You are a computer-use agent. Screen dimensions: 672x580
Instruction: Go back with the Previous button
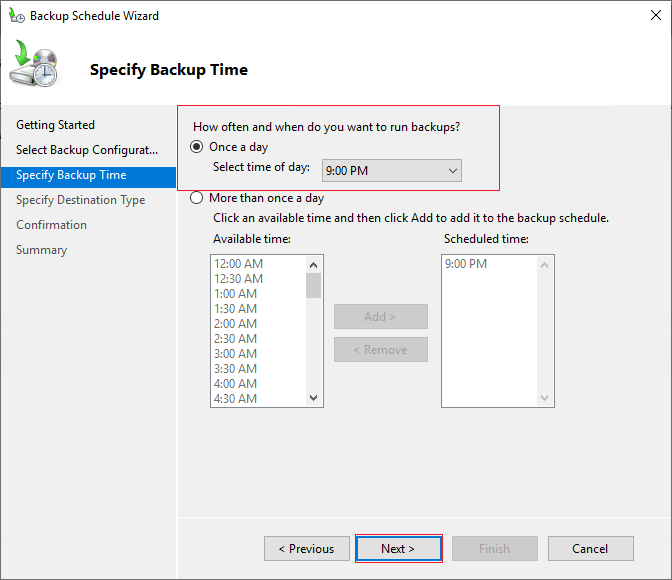[x=307, y=548]
